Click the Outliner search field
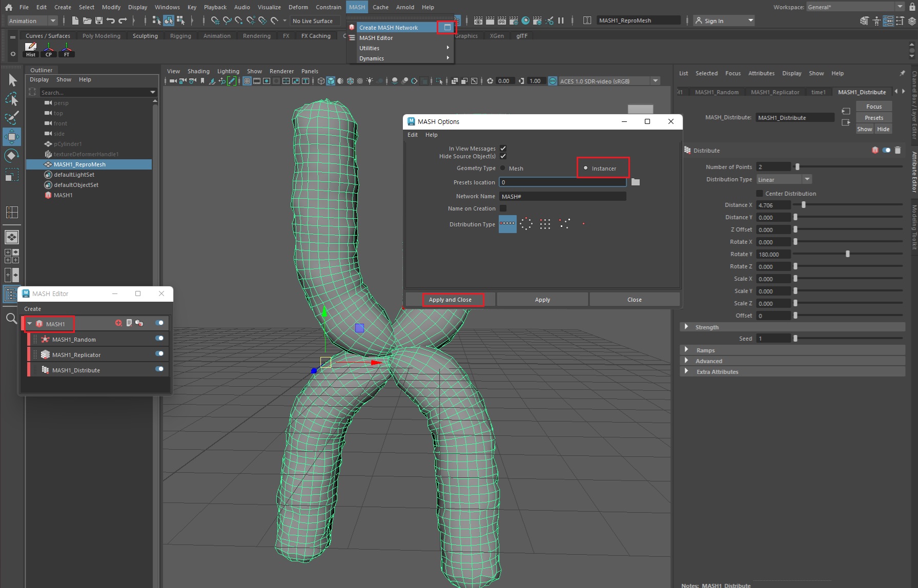This screenshot has height=588, width=918. point(95,92)
